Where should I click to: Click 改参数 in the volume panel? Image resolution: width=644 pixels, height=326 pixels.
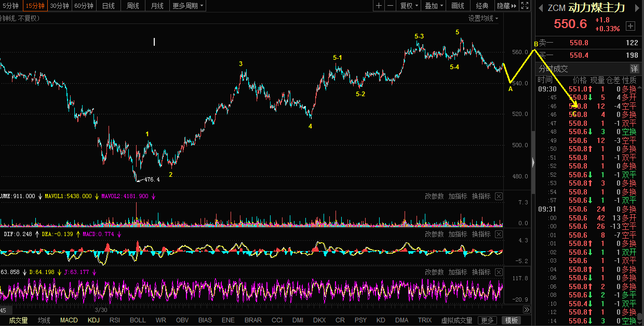(434, 196)
